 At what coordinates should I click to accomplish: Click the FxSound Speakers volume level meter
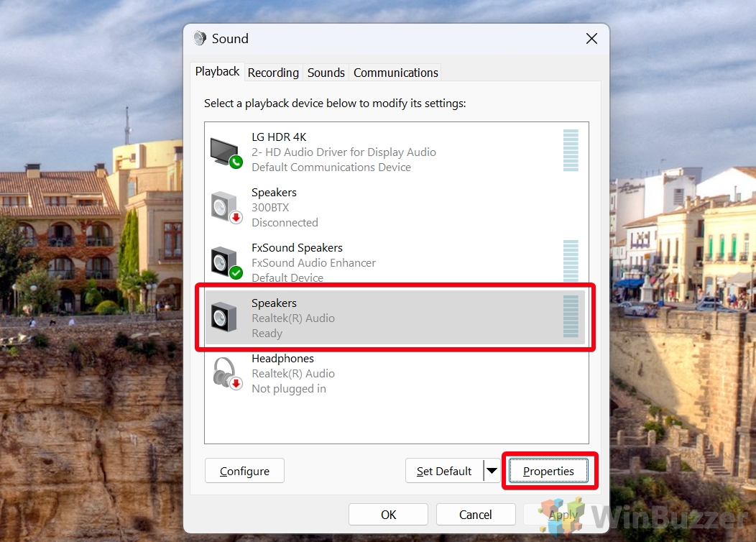click(571, 261)
